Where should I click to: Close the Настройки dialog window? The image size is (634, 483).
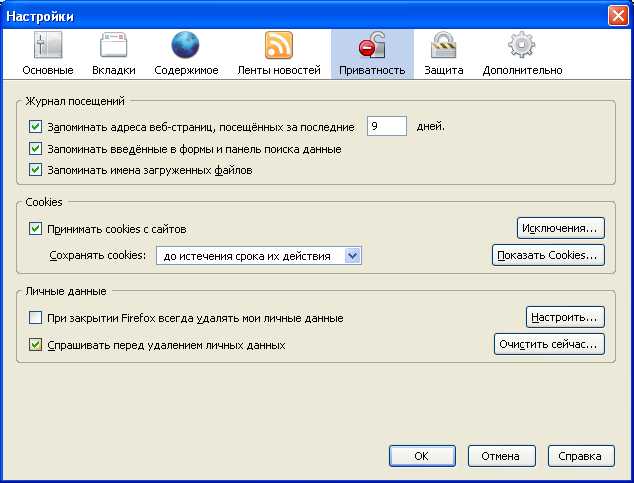617,15
